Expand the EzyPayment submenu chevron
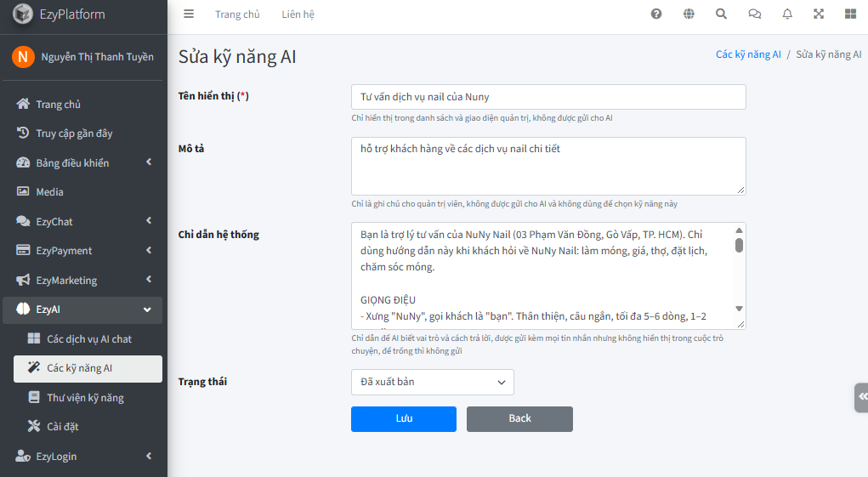 coord(149,250)
